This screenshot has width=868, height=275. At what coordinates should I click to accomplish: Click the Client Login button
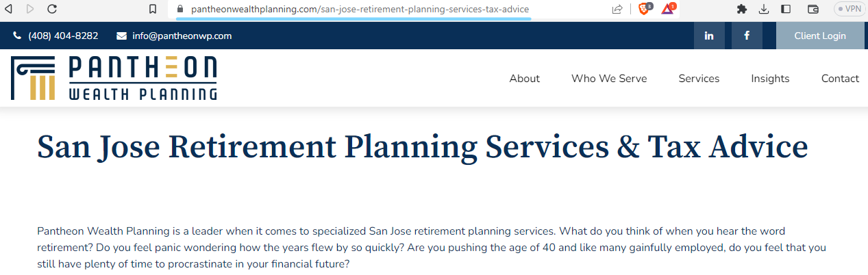[820, 36]
